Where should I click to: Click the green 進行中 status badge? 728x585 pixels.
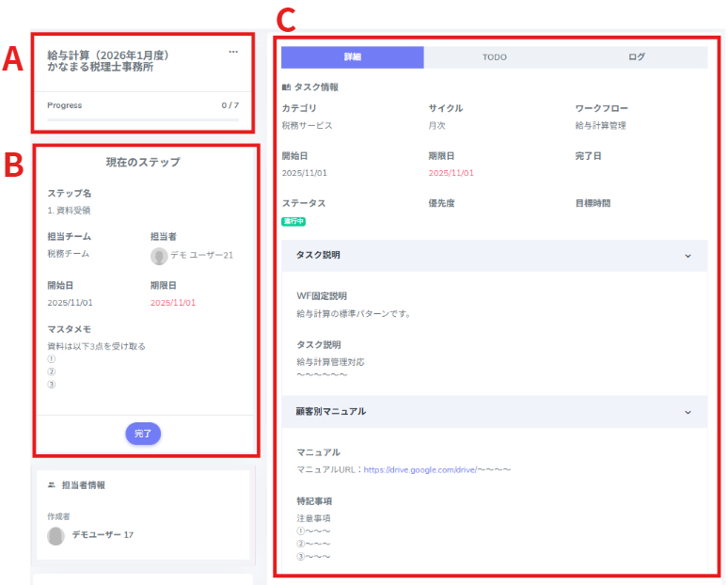293,221
